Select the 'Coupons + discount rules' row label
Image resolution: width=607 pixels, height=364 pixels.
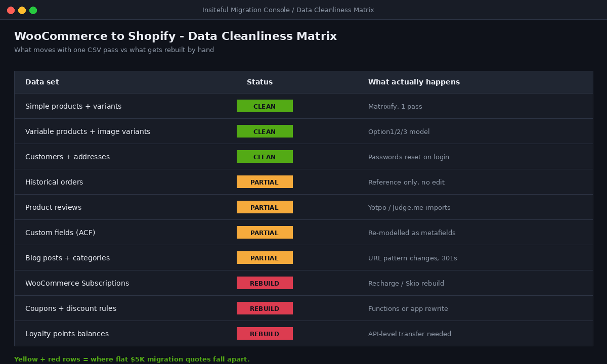coord(71,308)
